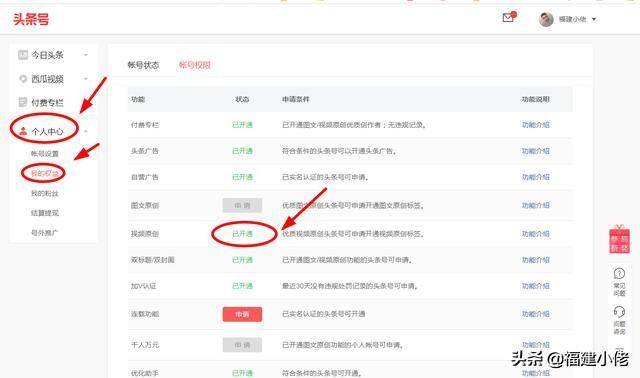Switch to the 帐号权限 tab
The height and width of the screenshot is (378, 640).
pyautogui.click(x=195, y=65)
